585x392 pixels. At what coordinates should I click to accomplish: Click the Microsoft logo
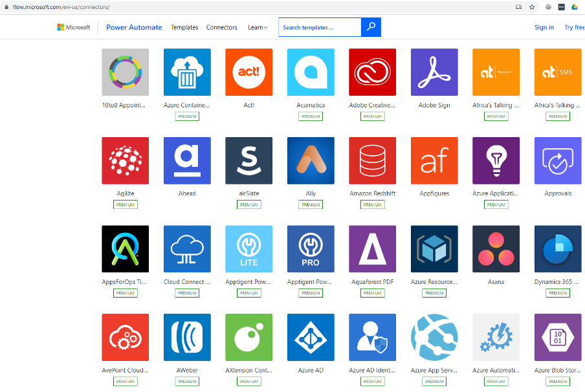click(x=74, y=27)
